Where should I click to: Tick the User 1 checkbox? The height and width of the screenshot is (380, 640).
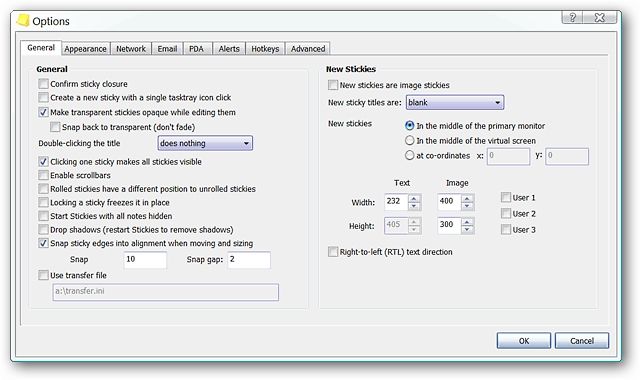click(x=506, y=198)
